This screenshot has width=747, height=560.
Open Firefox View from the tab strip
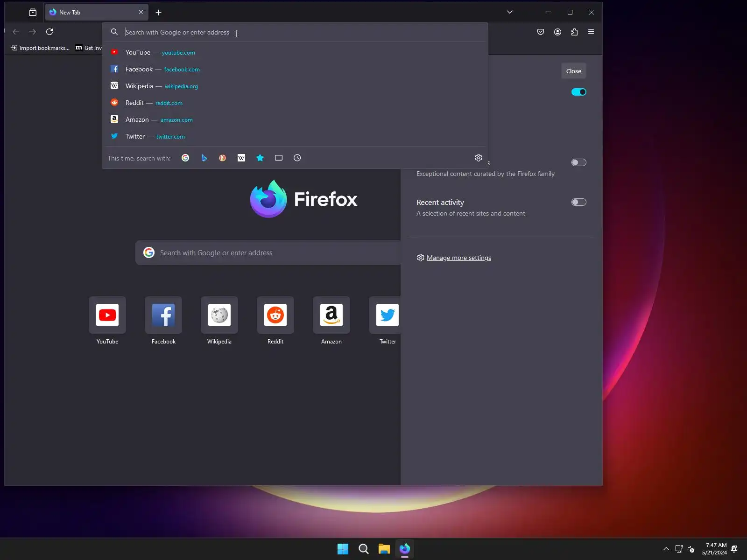33,13
